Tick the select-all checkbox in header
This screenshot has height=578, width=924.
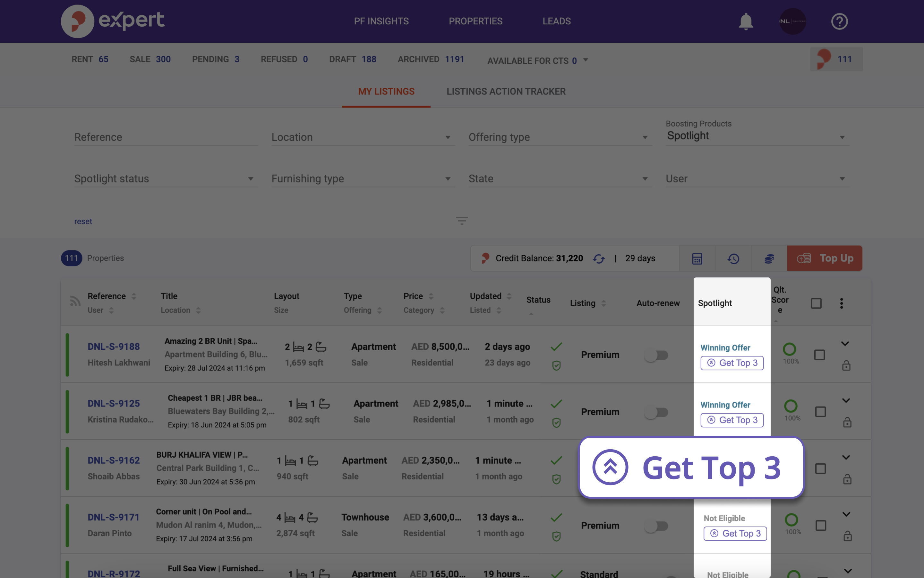point(816,303)
